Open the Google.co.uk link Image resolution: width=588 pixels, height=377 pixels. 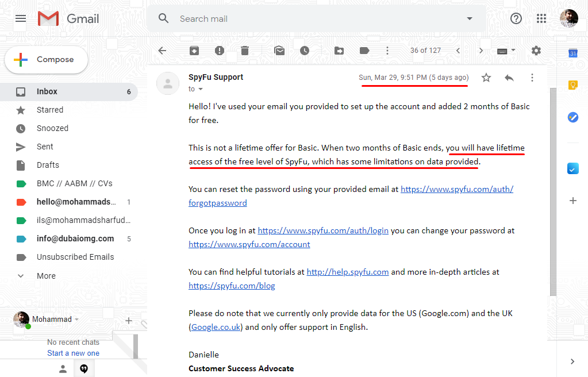click(x=216, y=327)
